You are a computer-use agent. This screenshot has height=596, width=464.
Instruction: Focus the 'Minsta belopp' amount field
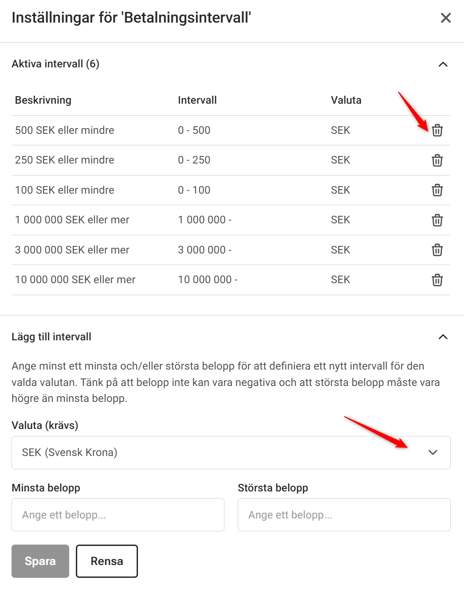118,515
